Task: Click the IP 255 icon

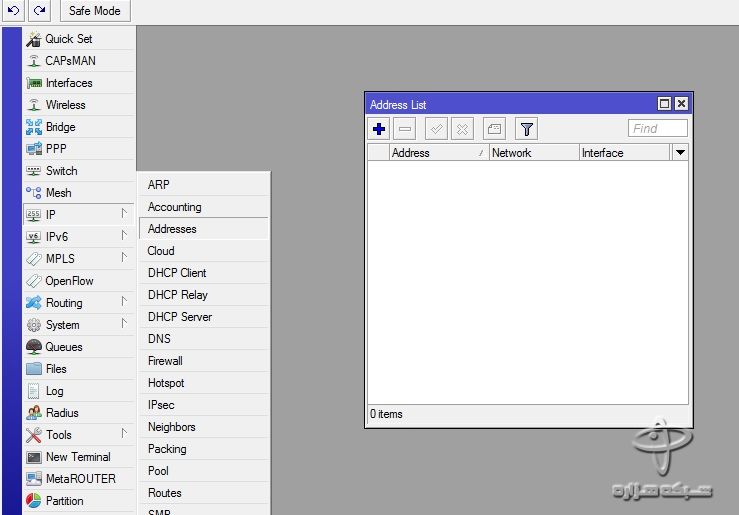Action: [33, 215]
